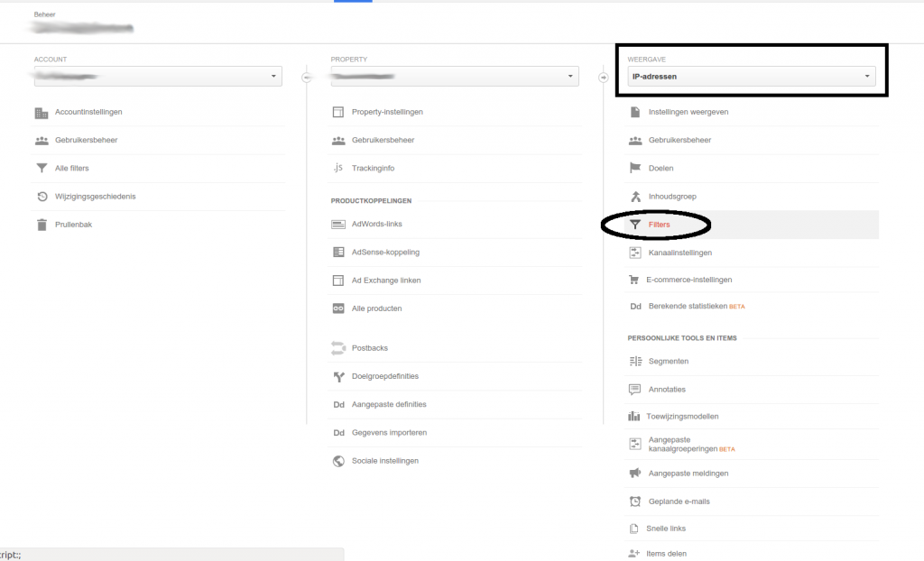Open the Property selector dropdown
This screenshot has width=924, height=561.
[x=455, y=77]
